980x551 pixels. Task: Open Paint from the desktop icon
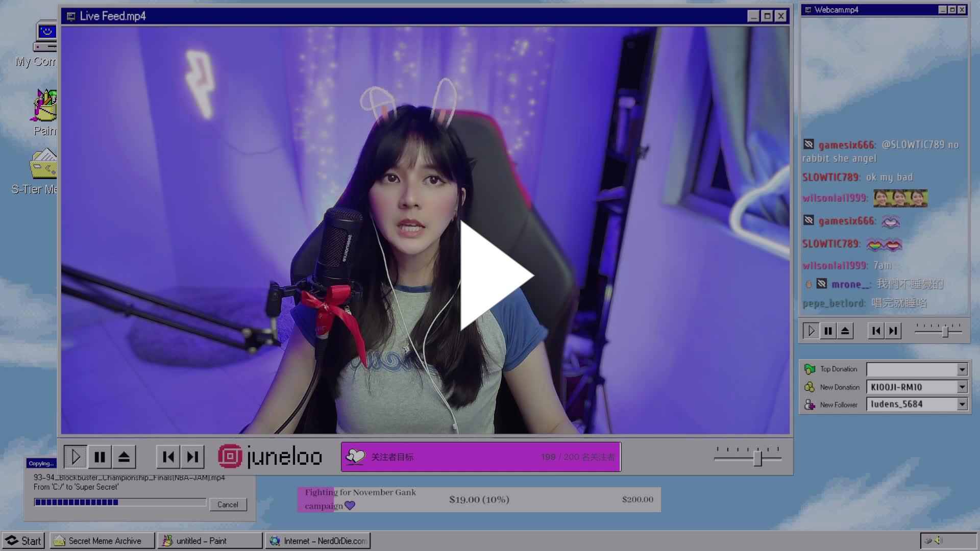coord(45,109)
